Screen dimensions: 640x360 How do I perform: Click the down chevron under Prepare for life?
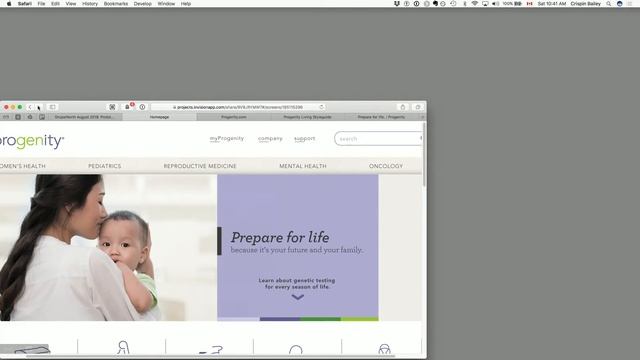(298, 297)
